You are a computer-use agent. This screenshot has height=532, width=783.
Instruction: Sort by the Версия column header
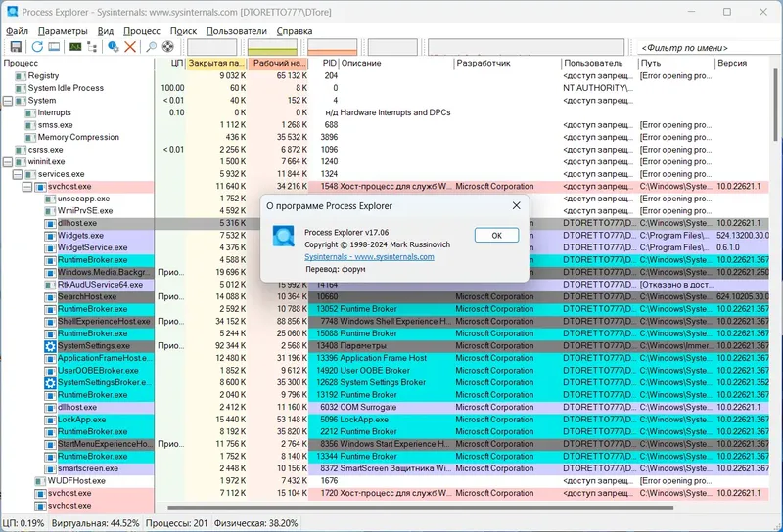744,63
